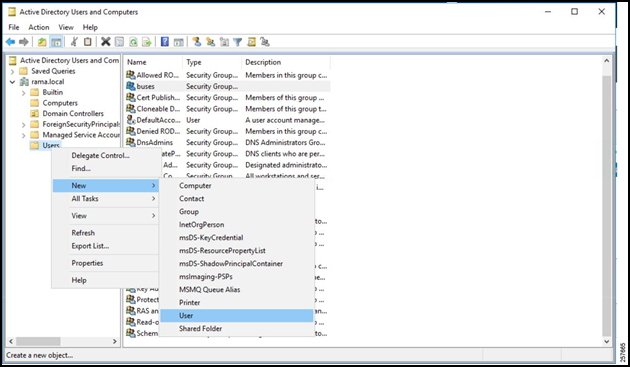Go up one level with the folder-arrow toolbar icon
This screenshot has width=630, height=367.
point(42,42)
